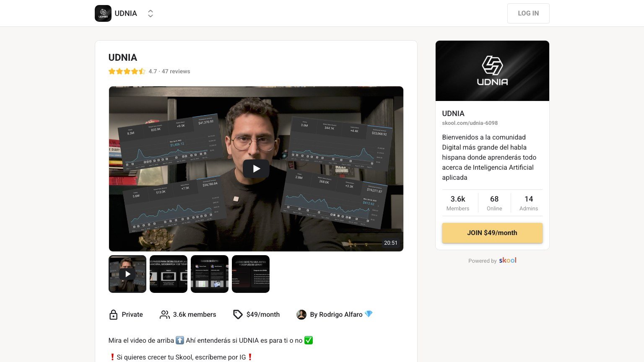Click the Private lock icon
This screenshot has height=362, width=644.
click(114, 315)
